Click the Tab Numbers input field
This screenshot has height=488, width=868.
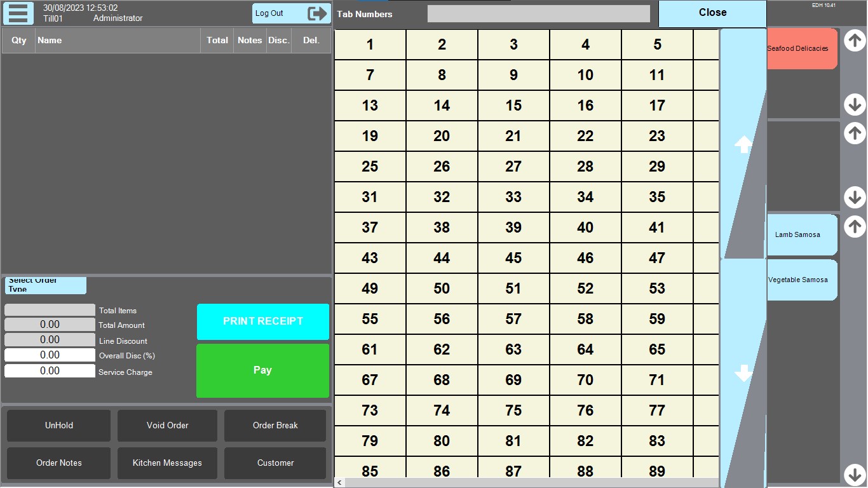tap(538, 14)
